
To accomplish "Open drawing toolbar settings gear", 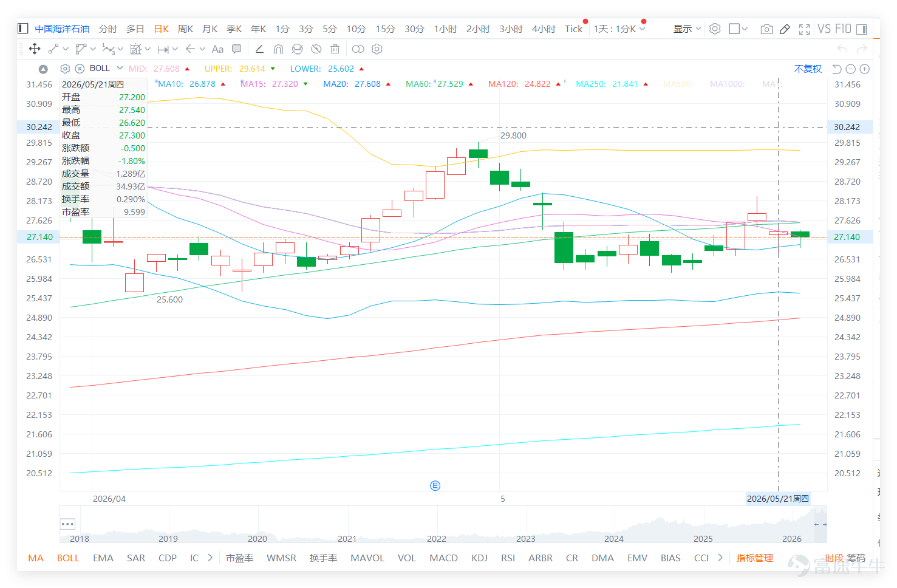I will tap(377, 49).
